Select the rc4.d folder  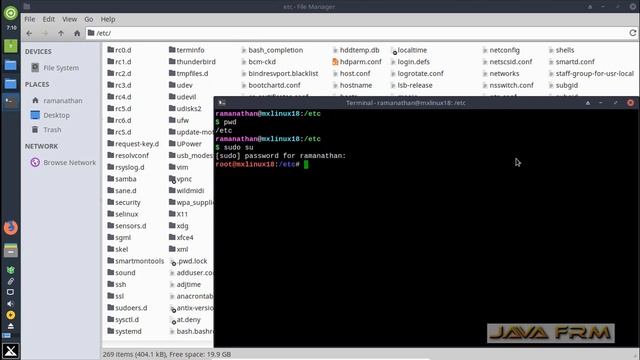(x=119, y=97)
